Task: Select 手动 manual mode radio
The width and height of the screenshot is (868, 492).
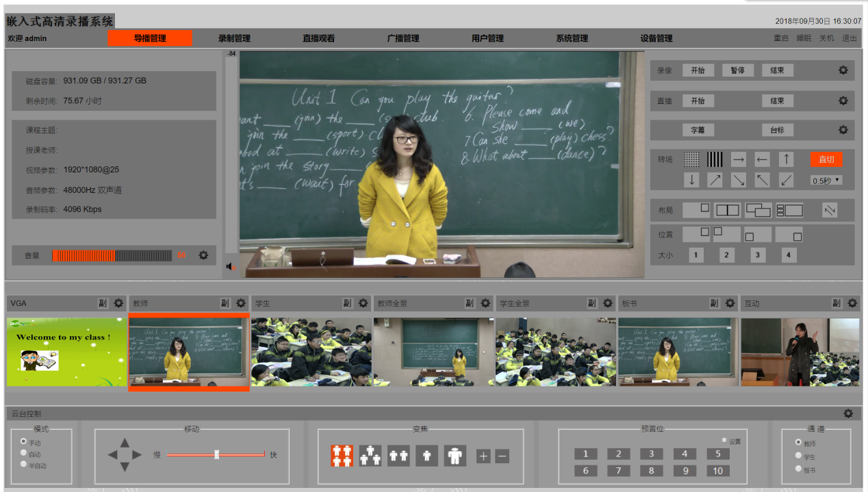Action: (x=24, y=442)
